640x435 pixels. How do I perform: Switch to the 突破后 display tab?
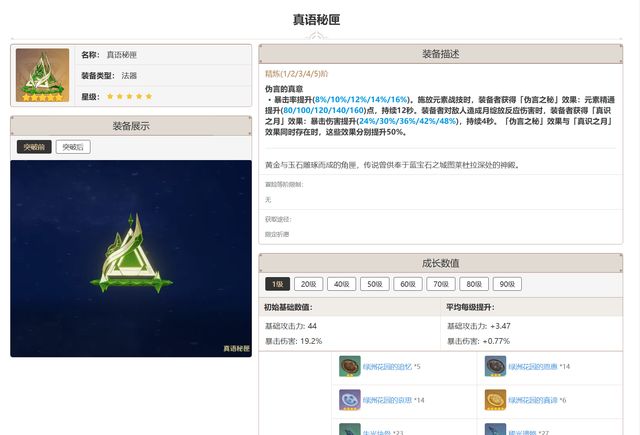(73, 147)
